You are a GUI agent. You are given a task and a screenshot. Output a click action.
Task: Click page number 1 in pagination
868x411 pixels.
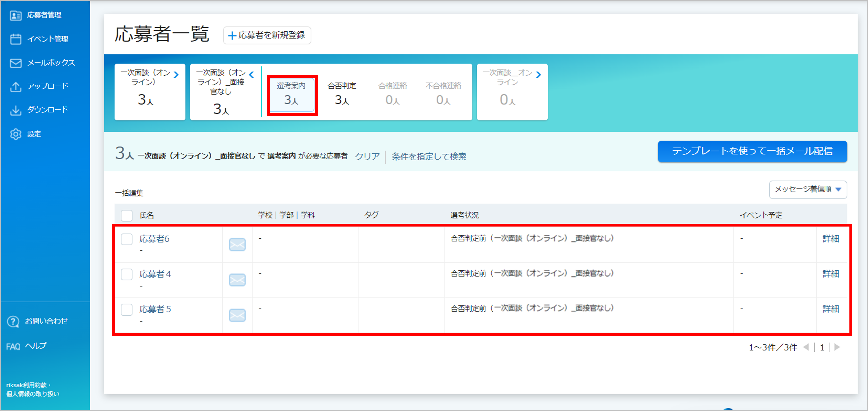[822, 347]
